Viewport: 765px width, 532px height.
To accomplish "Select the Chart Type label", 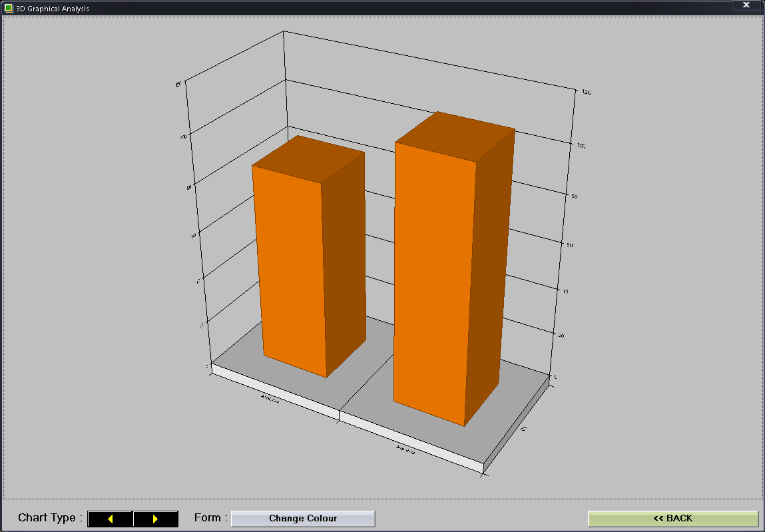I will tap(50, 518).
